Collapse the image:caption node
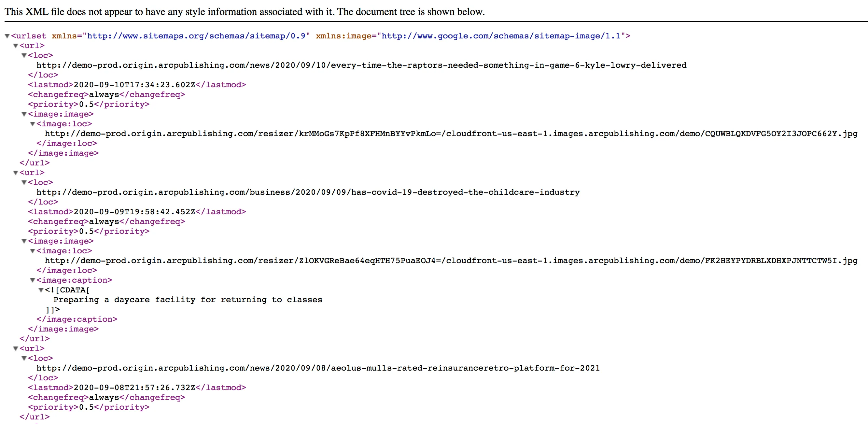868x424 pixels. click(32, 280)
